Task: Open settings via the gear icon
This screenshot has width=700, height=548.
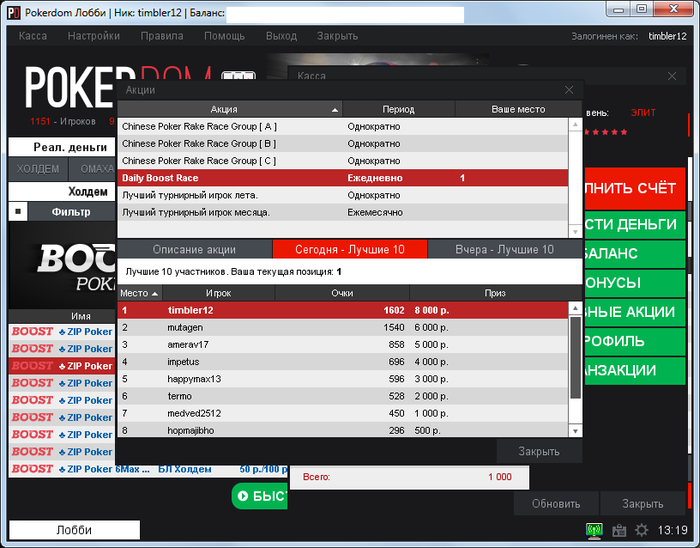Action: (x=642, y=530)
